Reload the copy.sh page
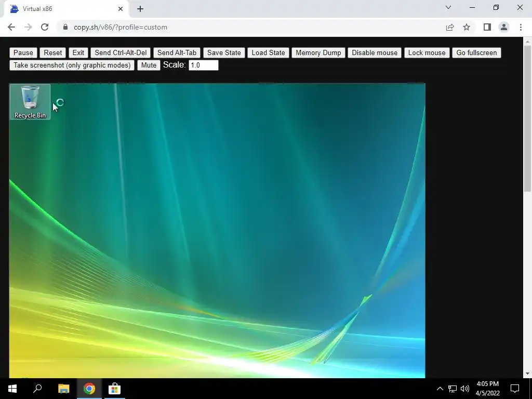This screenshot has width=532, height=399. click(x=45, y=27)
